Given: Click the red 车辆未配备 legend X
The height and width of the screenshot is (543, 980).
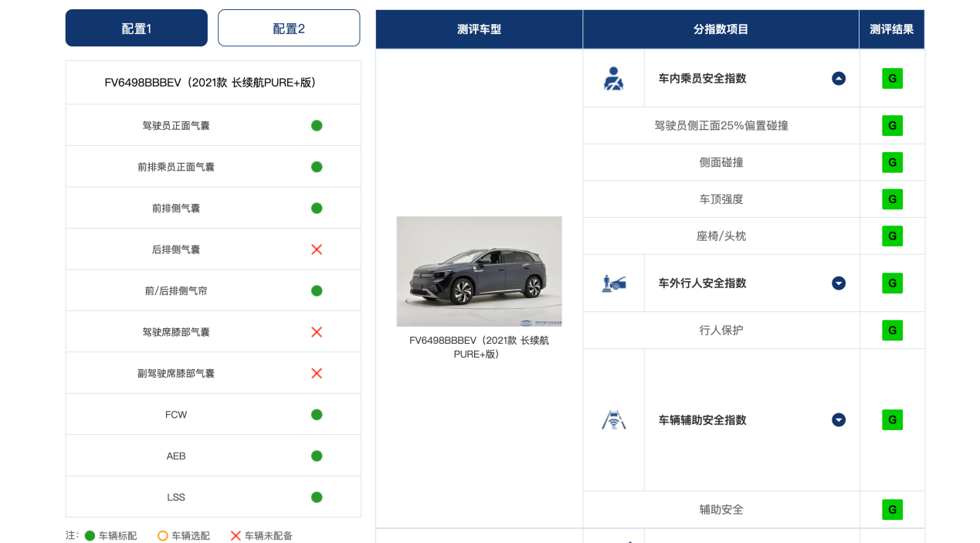Looking at the screenshot, I should pyautogui.click(x=236, y=535).
